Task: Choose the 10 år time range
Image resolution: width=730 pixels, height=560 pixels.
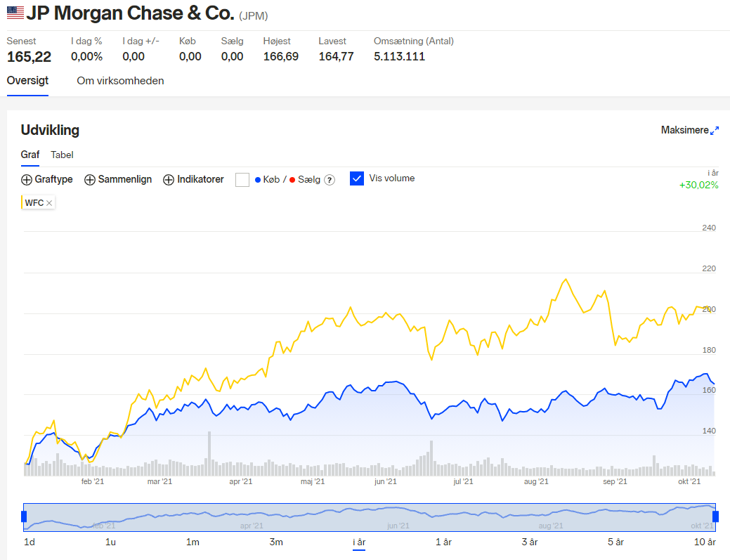Action: click(705, 542)
